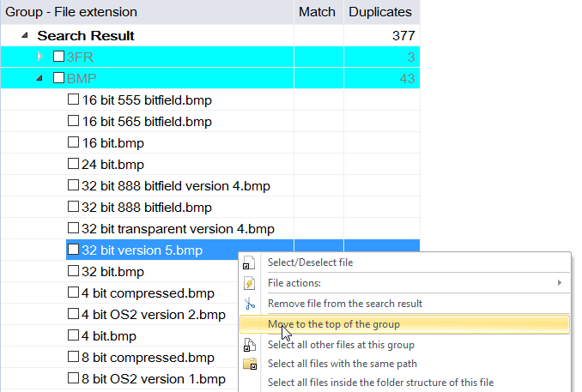Collapse the BMP group
This screenshot has width=582, height=392.
coord(39,79)
